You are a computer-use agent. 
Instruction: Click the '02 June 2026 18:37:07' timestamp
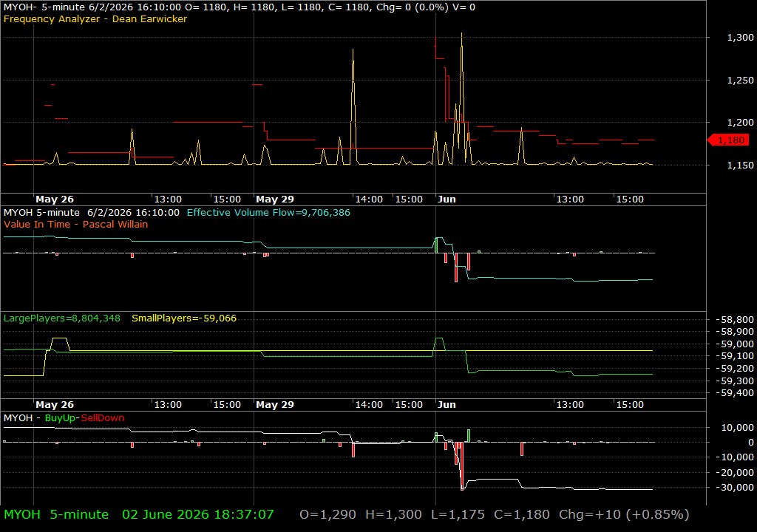coord(198,514)
